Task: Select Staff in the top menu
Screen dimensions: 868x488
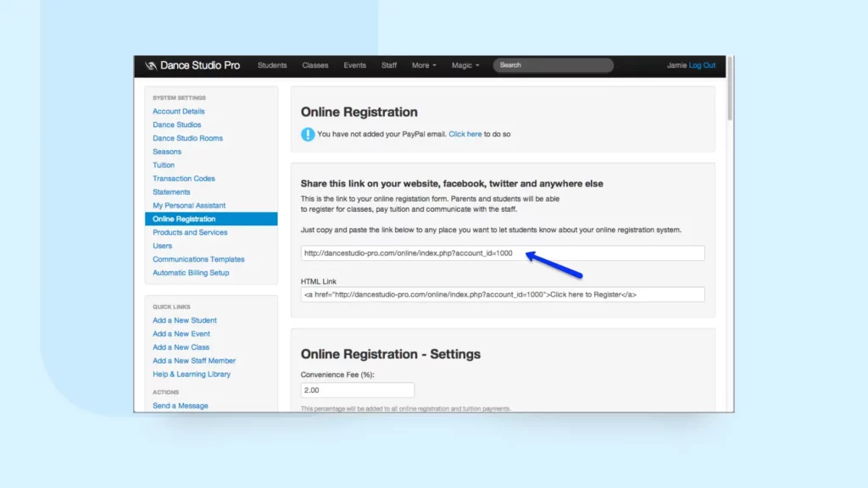Action: pyautogui.click(x=389, y=65)
